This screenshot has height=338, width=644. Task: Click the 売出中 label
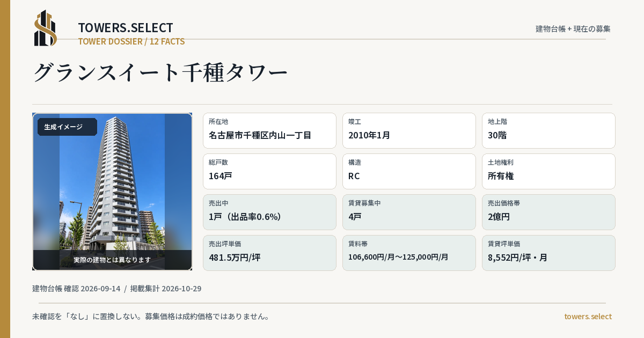click(218, 203)
